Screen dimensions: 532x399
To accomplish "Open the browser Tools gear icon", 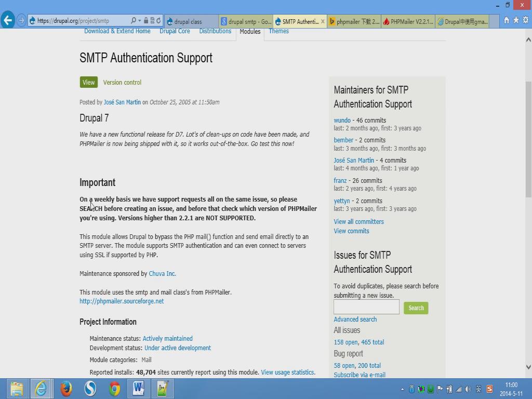I will pos(526,20).
